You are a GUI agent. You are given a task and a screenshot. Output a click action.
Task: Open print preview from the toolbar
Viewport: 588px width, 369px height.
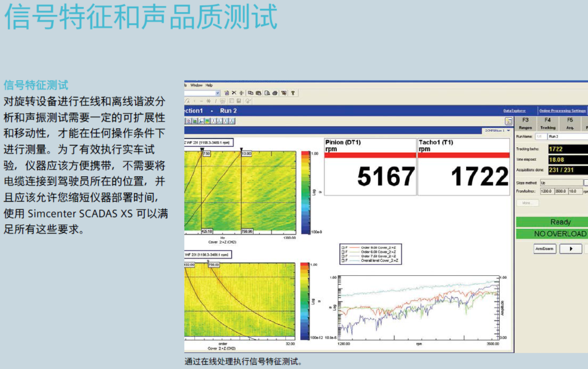[x=267, y=93]
